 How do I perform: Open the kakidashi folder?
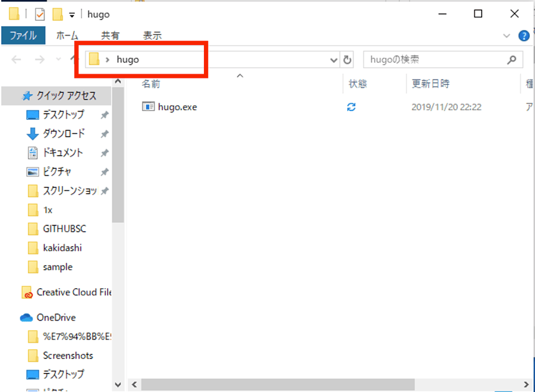[x=62, y=248]
